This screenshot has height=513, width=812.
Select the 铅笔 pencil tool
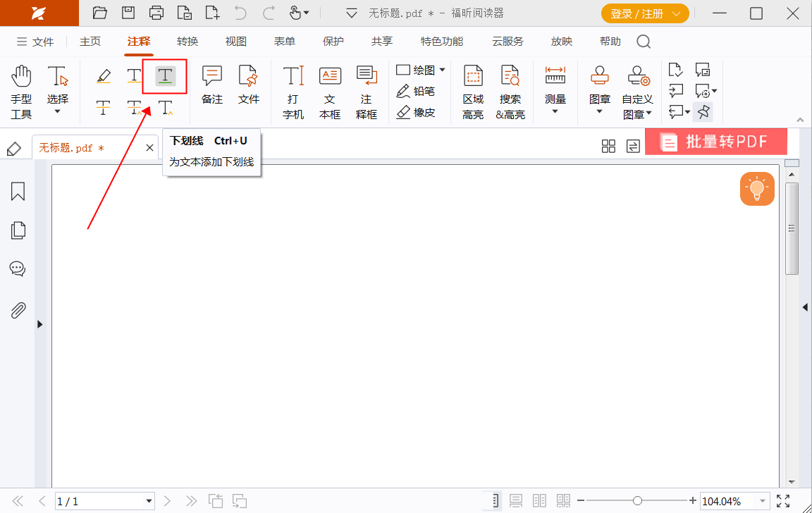click(x=416, y=91)
